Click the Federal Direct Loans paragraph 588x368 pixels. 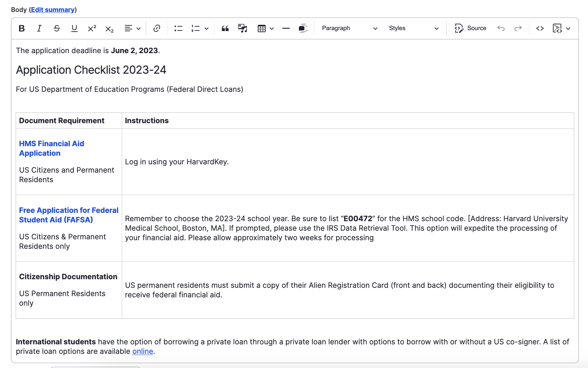129,89
